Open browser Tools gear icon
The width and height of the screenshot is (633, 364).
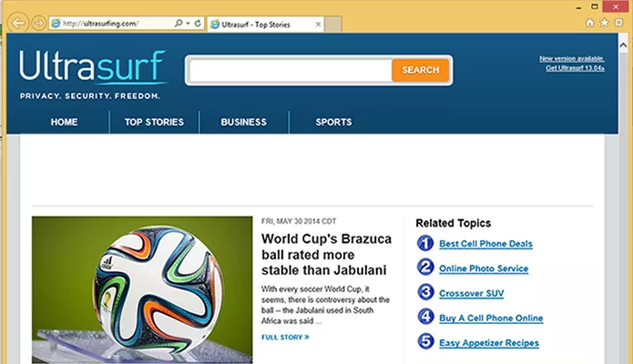pyautogui.click(x=618, y=23)
